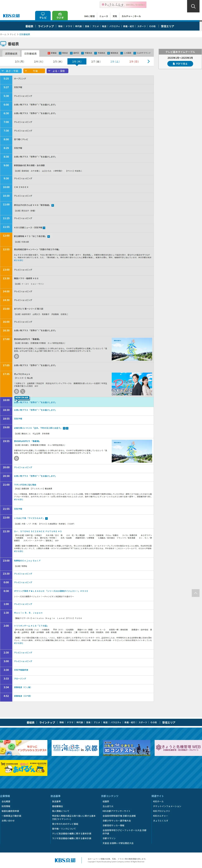Screen dimensions: 202x868
Task: Open 受信エリア in the header navigation
Action: tap(168, 26)
